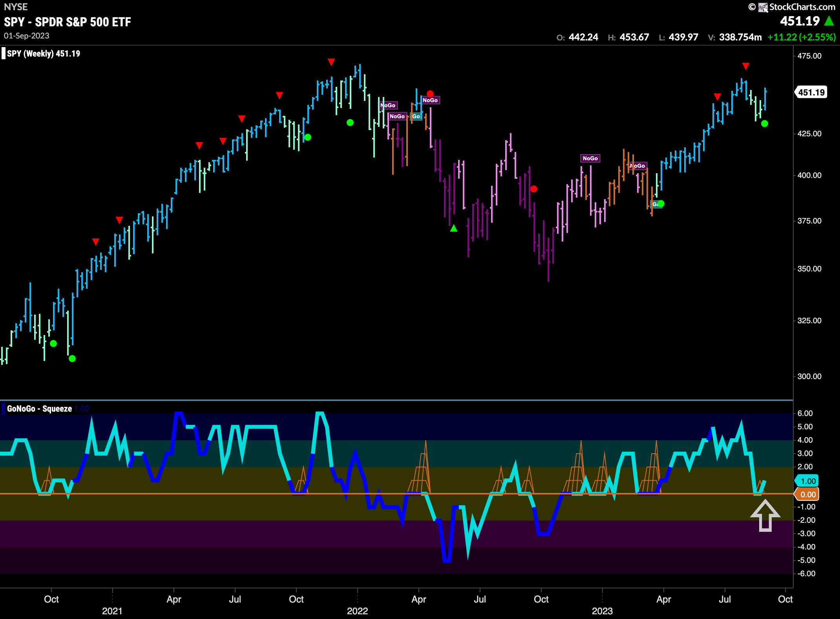Click the green triangle marker near 375.00 in 2022
Viewport: 840px width, 619px height.
pos(454,228)
